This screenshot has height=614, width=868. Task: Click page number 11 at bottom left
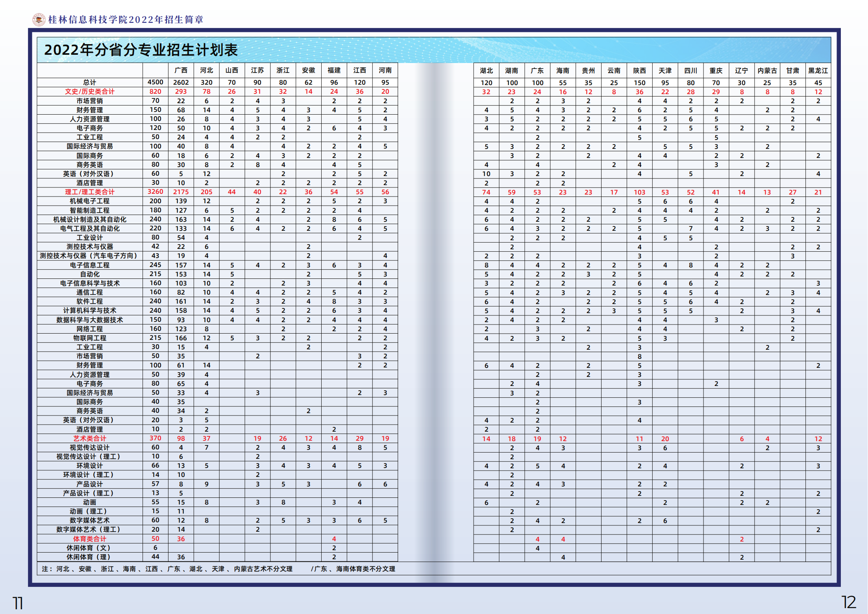click(x=18, y=603)
